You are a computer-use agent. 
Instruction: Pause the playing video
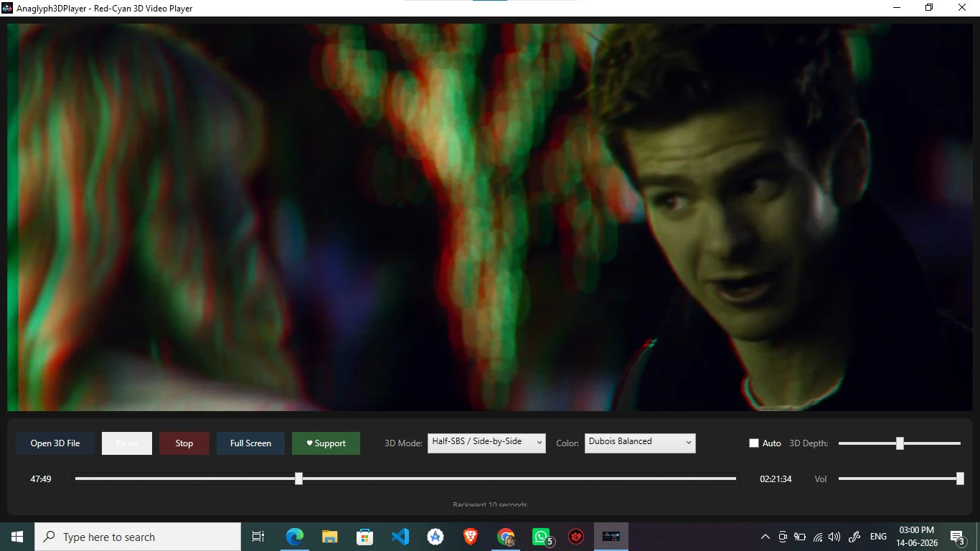[127, 443]
